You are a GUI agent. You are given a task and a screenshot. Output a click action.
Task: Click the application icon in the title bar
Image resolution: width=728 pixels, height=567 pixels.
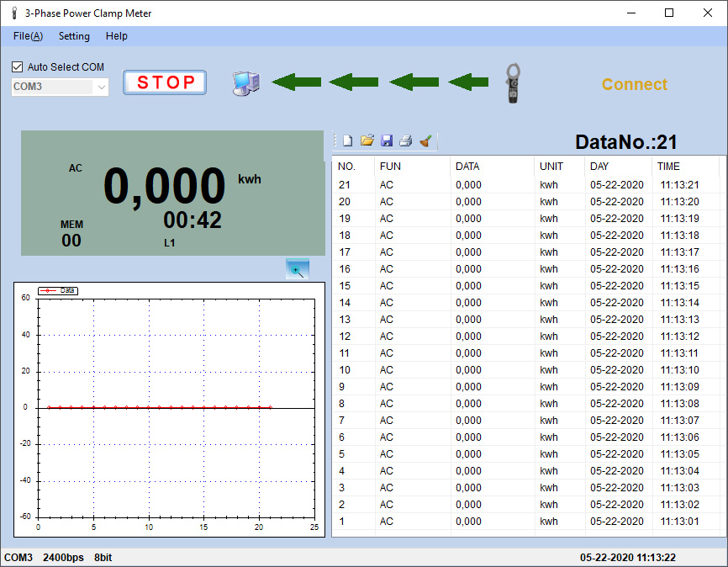[13, 13]
